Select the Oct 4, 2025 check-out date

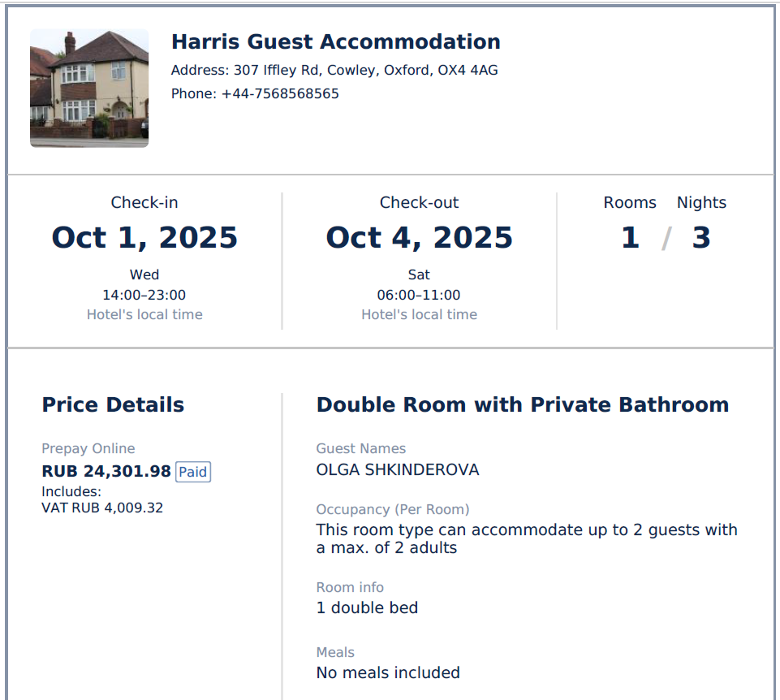419,238
